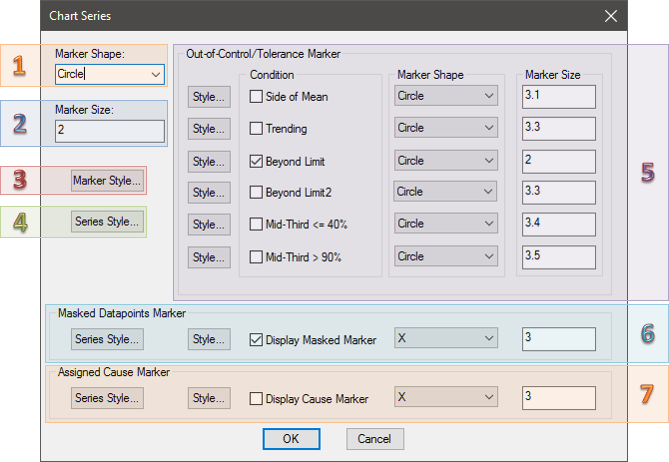Enable the Trending condition checkbox
This screenshot has height=462, width=669.
[x=256, y=129]
